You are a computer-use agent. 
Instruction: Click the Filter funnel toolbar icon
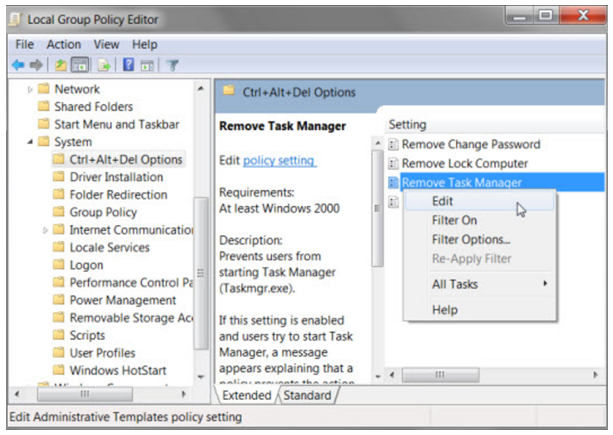point(172,65)
